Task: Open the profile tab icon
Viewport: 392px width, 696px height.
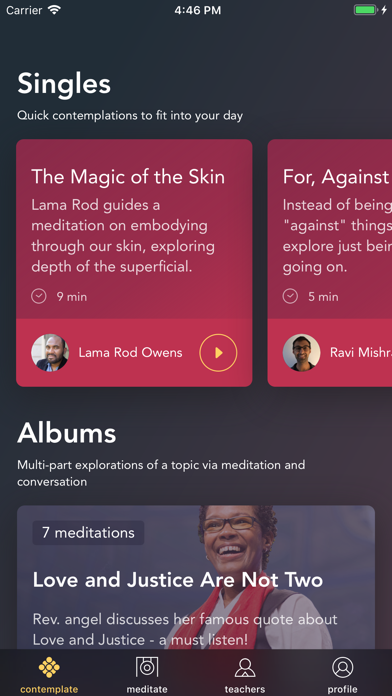Action: tap(343, 667)
